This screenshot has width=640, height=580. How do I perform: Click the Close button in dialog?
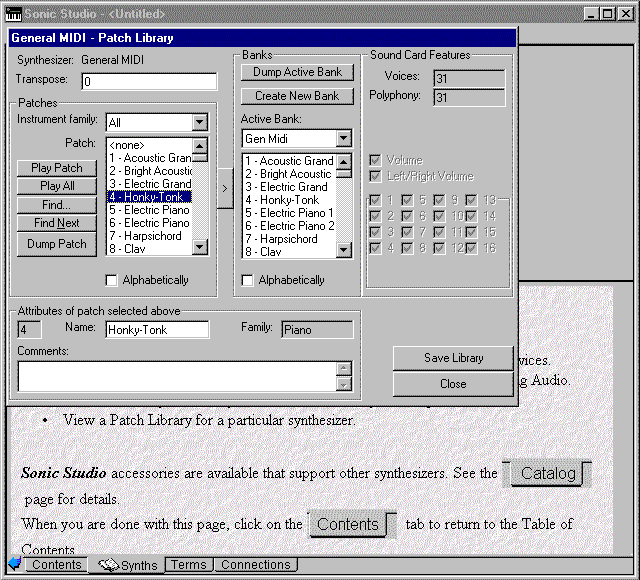(x=453, y=384)
